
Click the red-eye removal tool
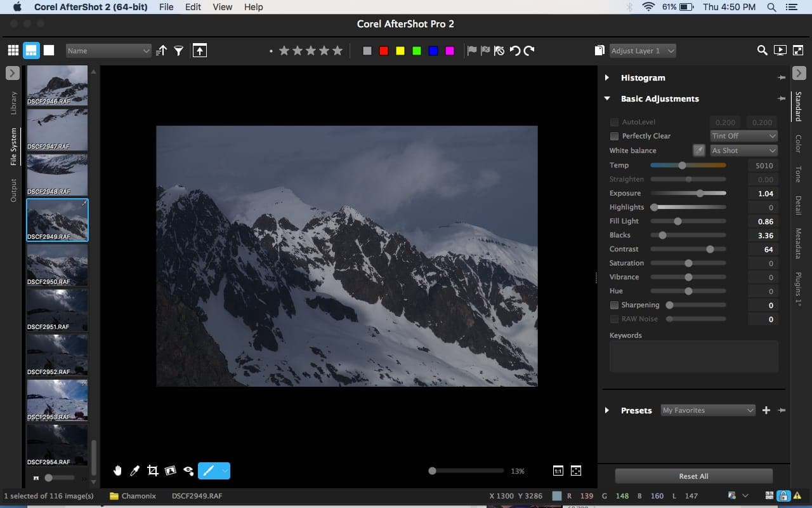coord(188,471)
